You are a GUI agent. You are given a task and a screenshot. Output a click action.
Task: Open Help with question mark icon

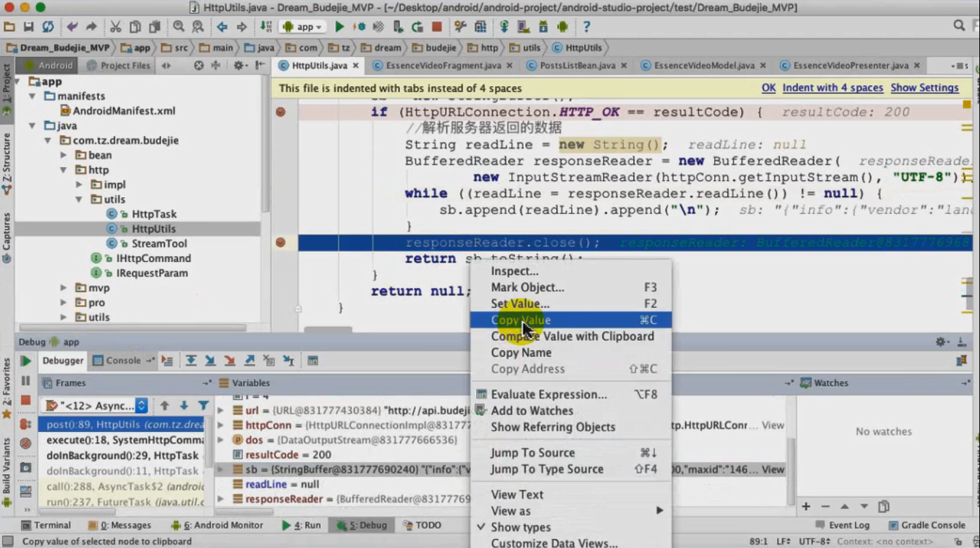587,27
